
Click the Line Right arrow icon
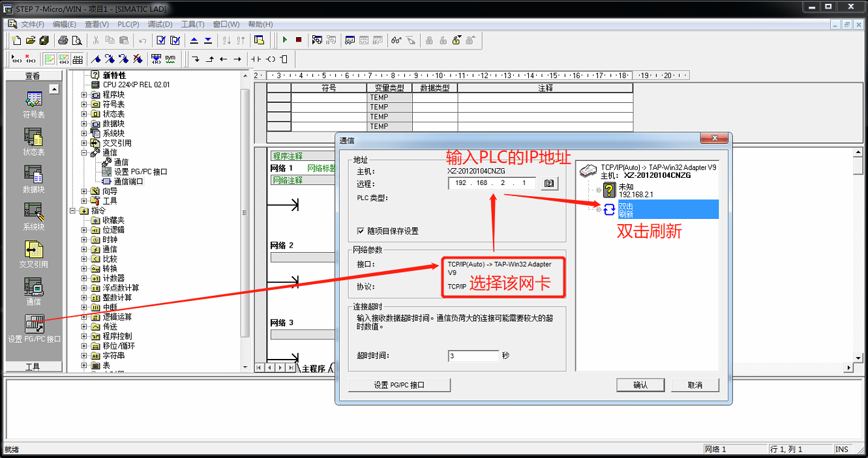[237, 59]
